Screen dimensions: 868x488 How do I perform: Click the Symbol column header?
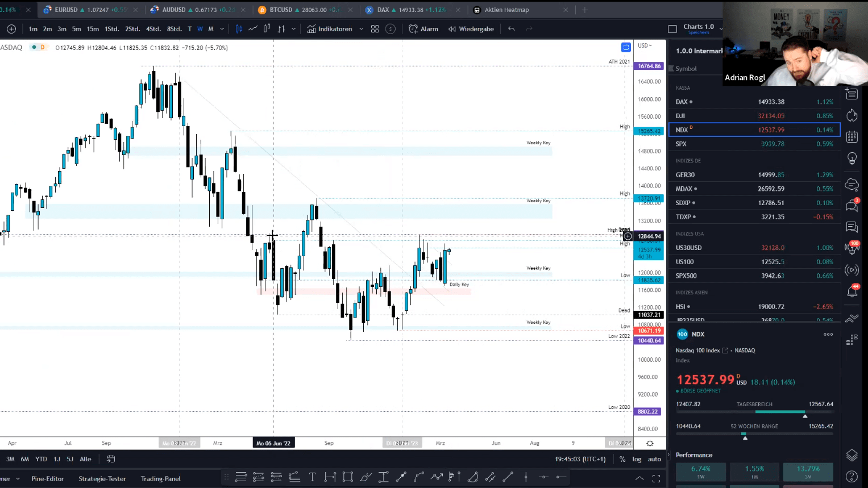686,69
